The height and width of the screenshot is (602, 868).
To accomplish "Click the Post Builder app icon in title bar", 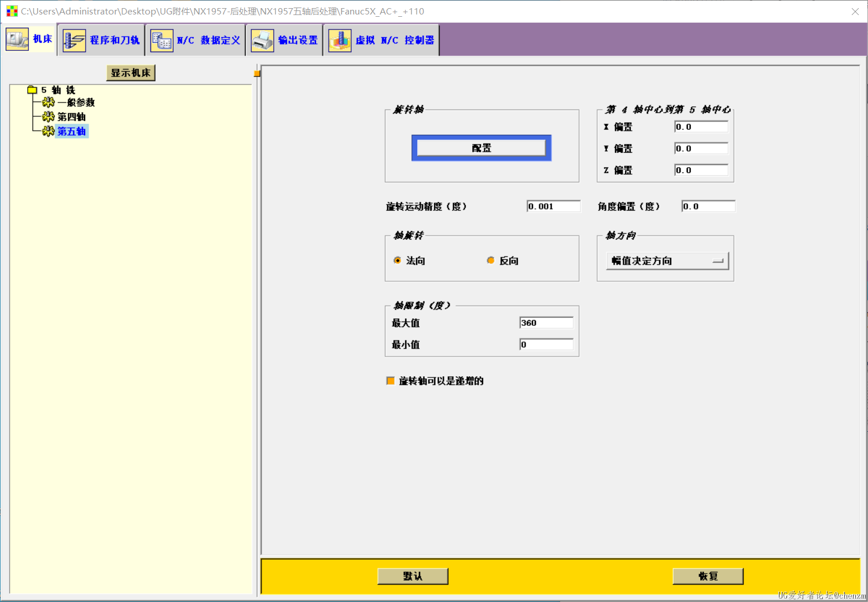I will pyautogui.click(x=12, y=11).
